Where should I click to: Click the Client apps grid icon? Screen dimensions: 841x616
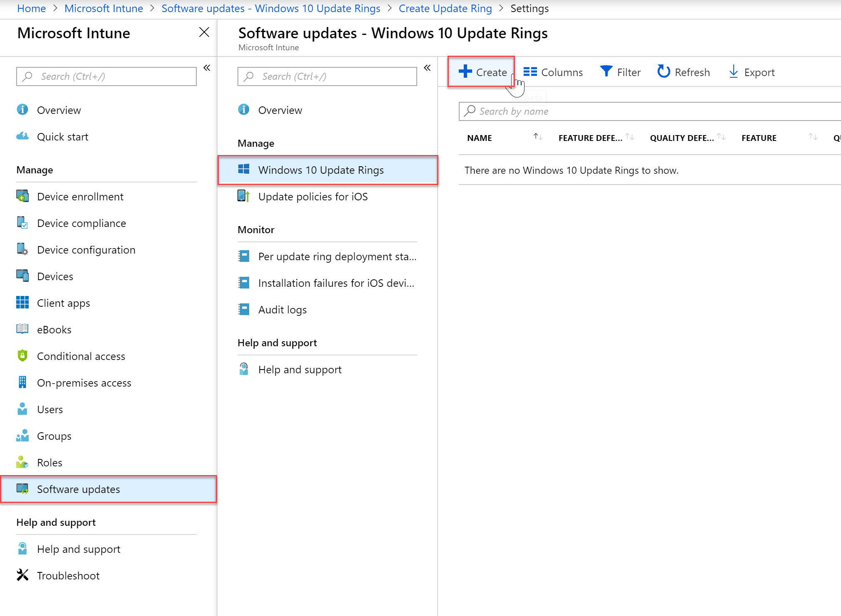point(22,303)
